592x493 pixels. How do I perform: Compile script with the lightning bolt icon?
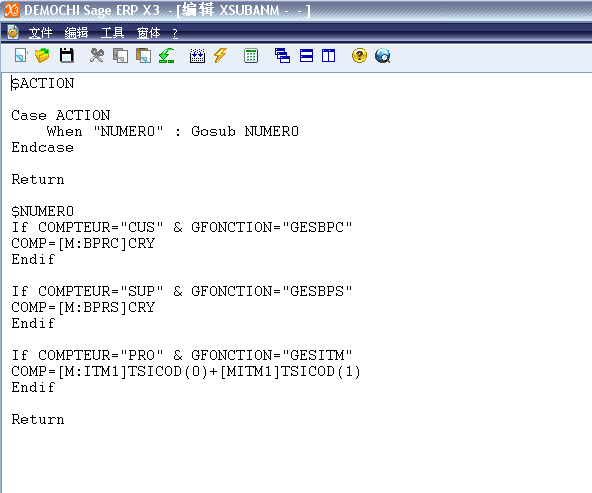click(x=220, y=56)
